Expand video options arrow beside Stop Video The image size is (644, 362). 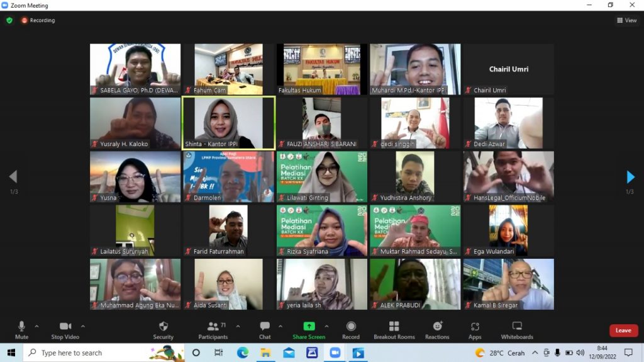(83, 326)
